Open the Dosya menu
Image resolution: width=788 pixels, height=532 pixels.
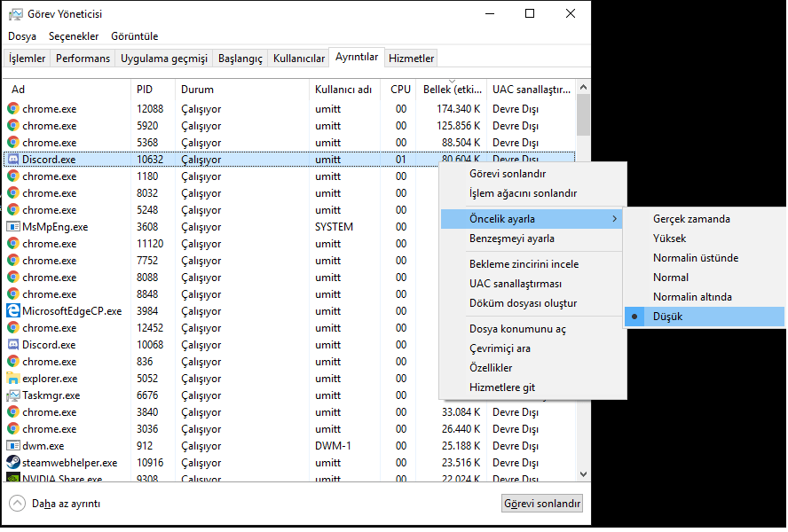(22, 36)
